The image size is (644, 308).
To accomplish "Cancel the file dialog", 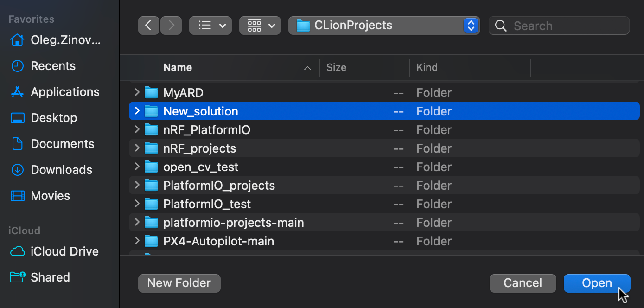I will tap(523, 283).
